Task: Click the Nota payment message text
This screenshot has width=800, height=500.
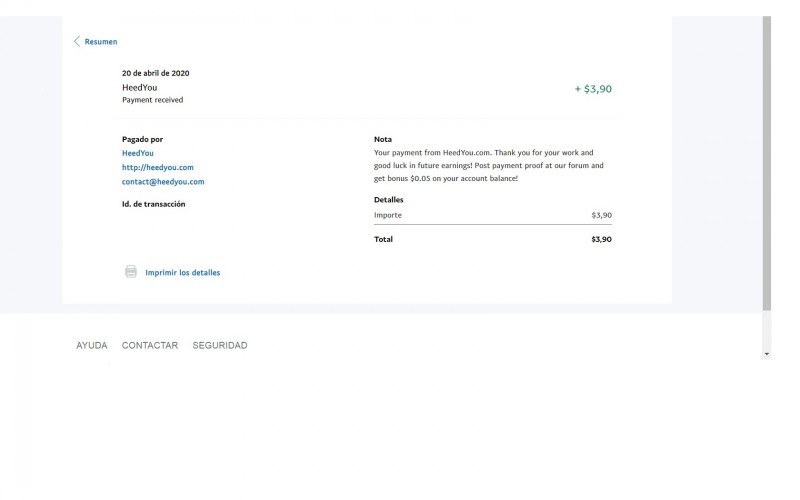Action: pos(488,165)
